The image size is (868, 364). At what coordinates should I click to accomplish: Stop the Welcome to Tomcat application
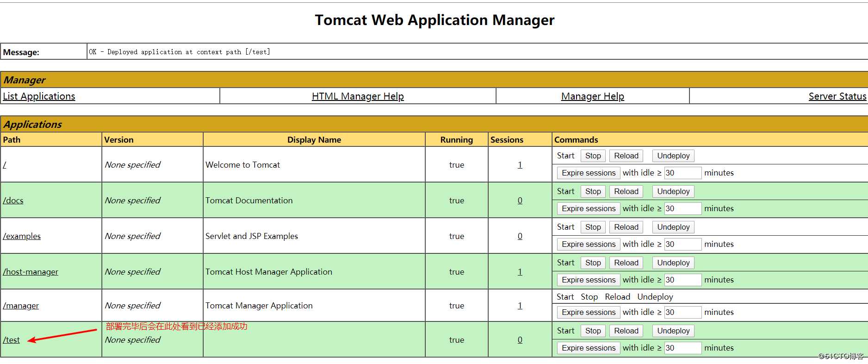point(593,156)
